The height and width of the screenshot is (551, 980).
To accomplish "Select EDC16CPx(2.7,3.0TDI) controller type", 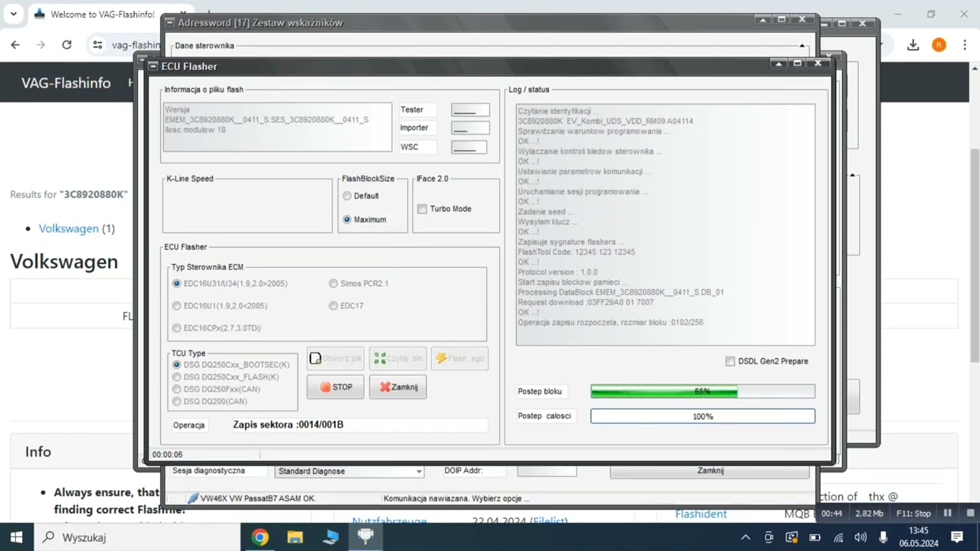I will 177,328.
